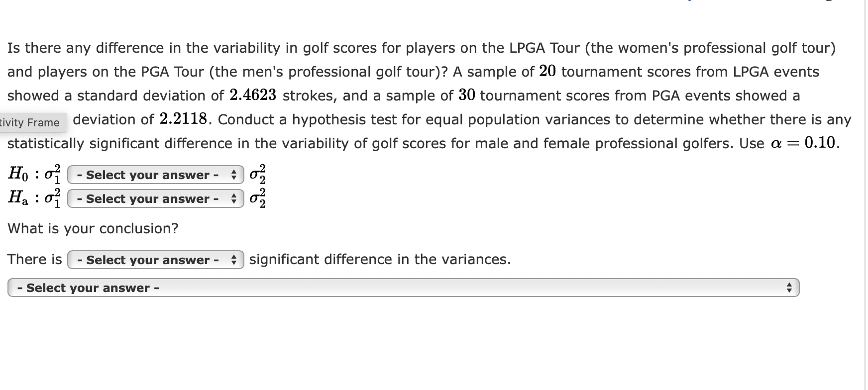Click the Ha label of the alternative hypothesis
This screenshot has height=390, width=868.
[18, 198]
